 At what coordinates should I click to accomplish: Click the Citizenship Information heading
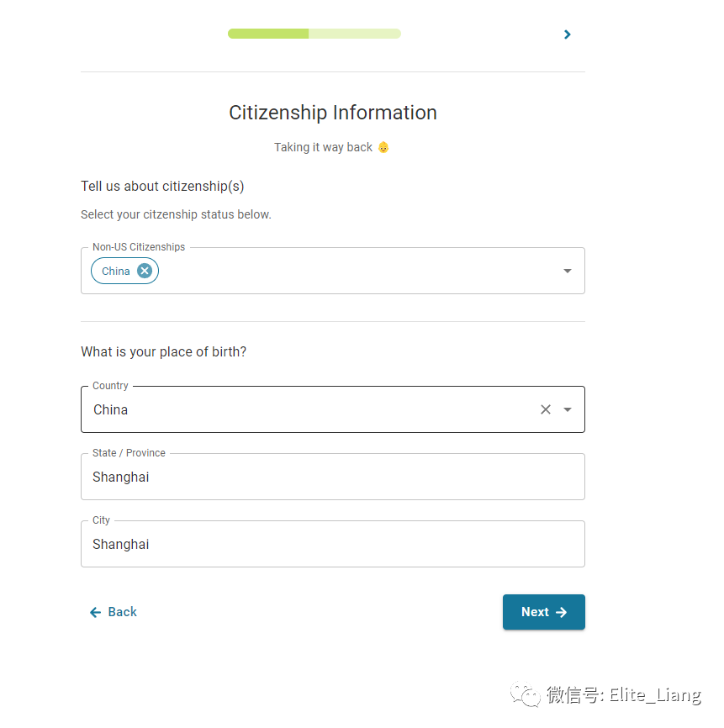click(x=332, y=113)
